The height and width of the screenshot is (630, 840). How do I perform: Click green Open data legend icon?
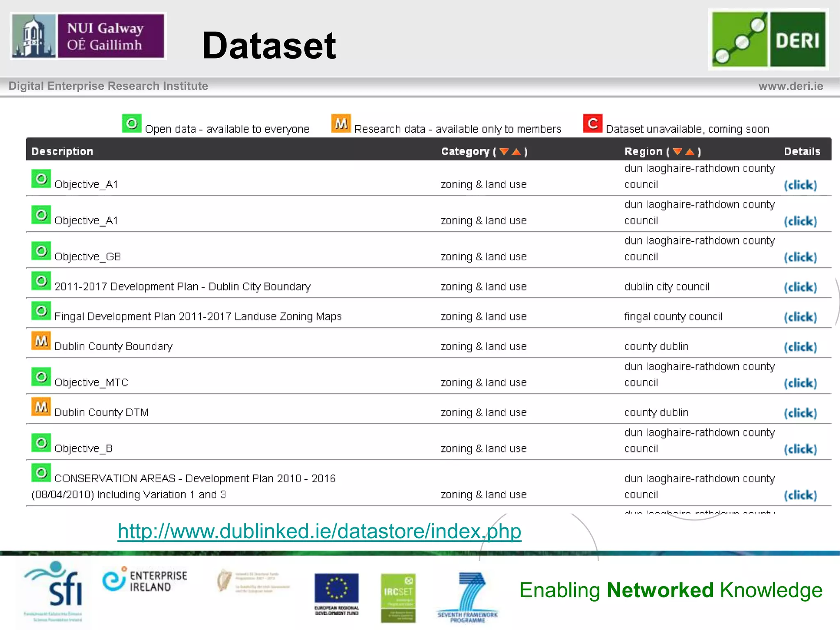pyautogui.click(x=132, y=123)
